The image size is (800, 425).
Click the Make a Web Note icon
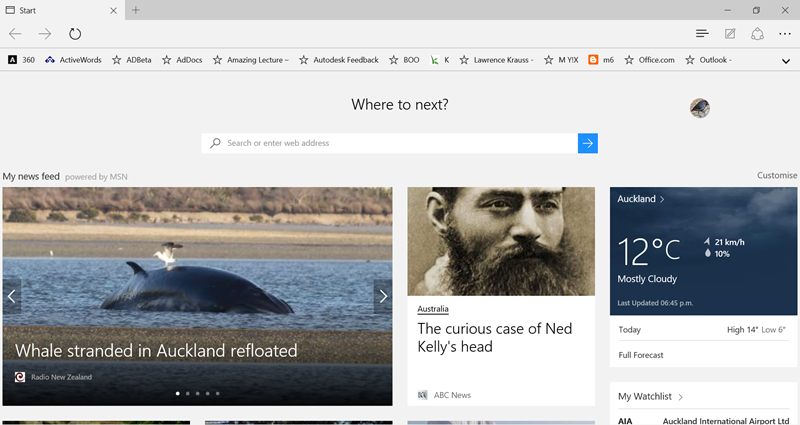pyautogui.click(x=730, y=34)
